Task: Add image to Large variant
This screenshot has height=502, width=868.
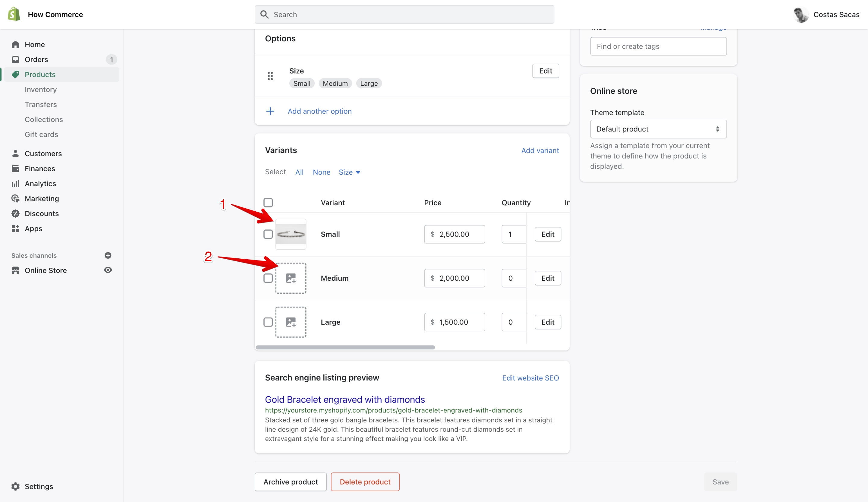Action: tap(291, 322)
